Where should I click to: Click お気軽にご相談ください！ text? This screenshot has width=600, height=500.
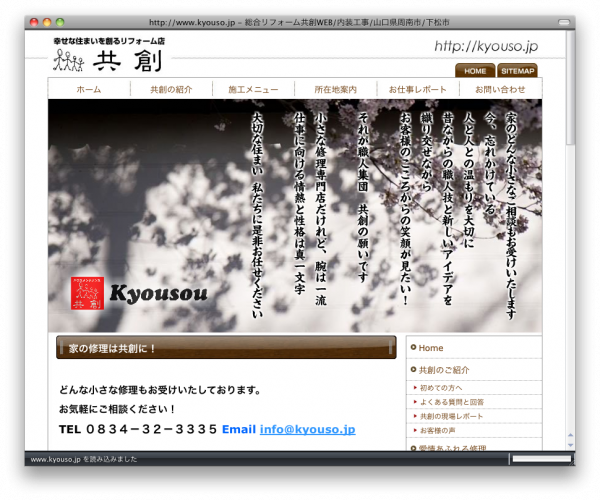117,409
